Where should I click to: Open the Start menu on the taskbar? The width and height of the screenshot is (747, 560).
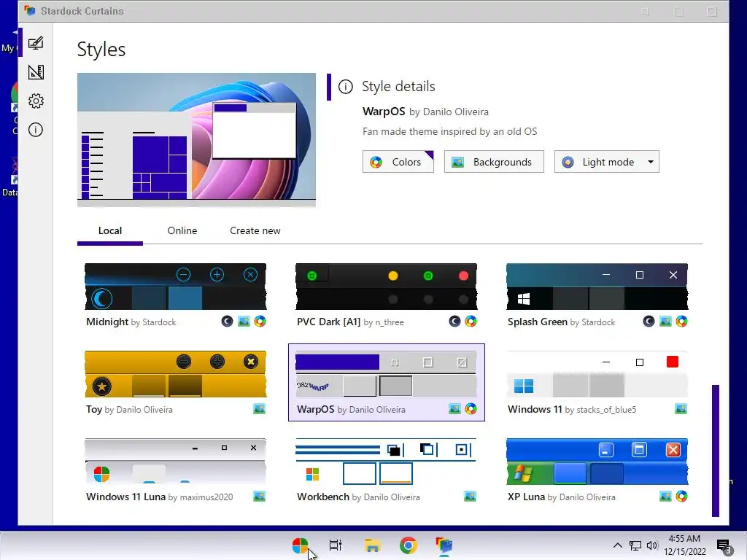click(300, 545)
